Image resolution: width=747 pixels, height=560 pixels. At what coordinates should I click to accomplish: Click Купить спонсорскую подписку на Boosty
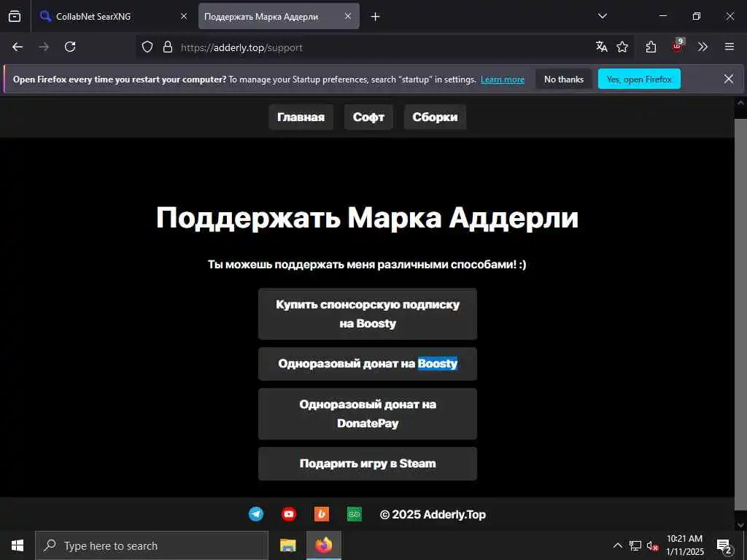[368, 314]
